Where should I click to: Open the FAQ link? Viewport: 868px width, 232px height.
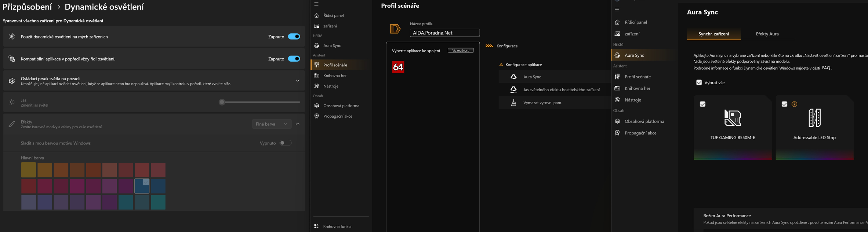[x=826, y=68]
